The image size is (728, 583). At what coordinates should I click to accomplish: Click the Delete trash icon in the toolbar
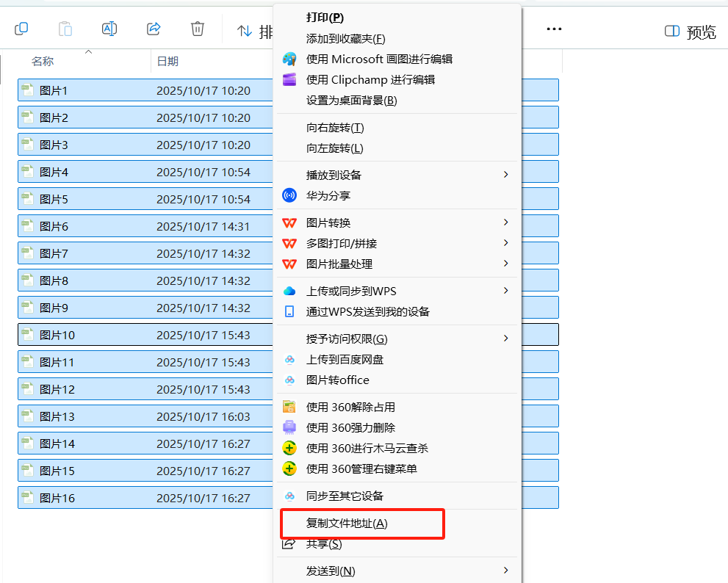pos(197,29)
